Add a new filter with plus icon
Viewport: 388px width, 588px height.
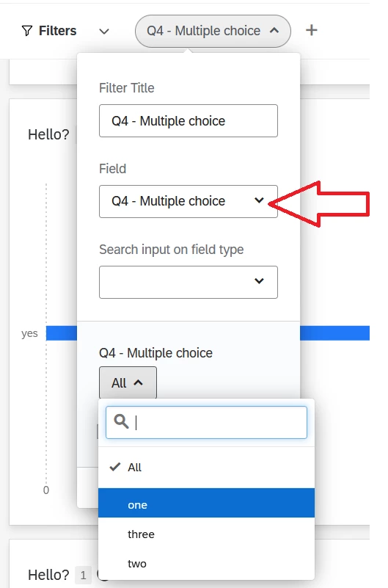(311, 30)
